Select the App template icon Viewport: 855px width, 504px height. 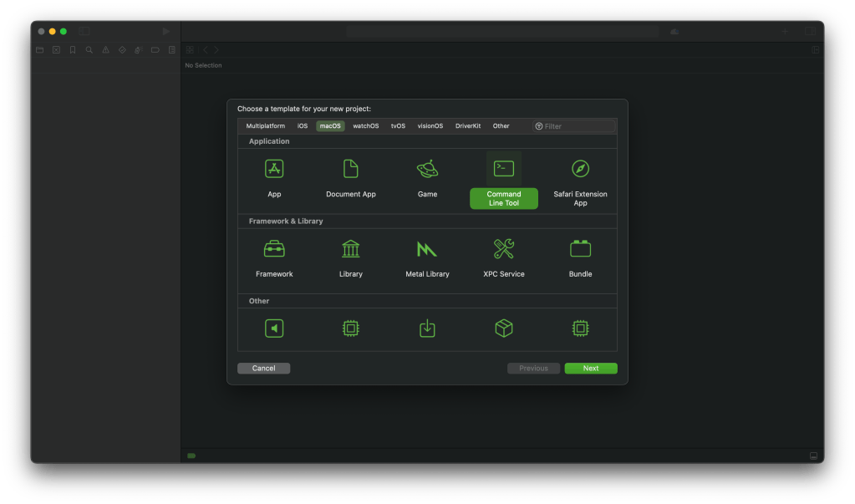point(274,170)
